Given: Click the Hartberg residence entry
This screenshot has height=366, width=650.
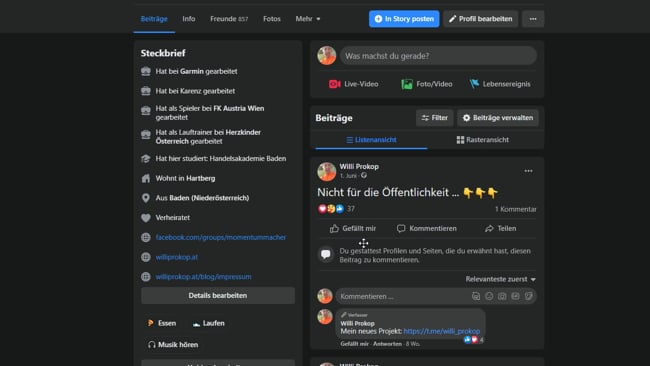Looking at the screenshot, I should click(200, 179).
